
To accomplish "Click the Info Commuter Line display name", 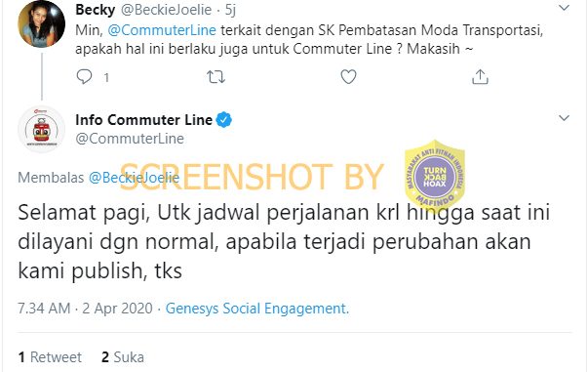I will coord(144,120).
